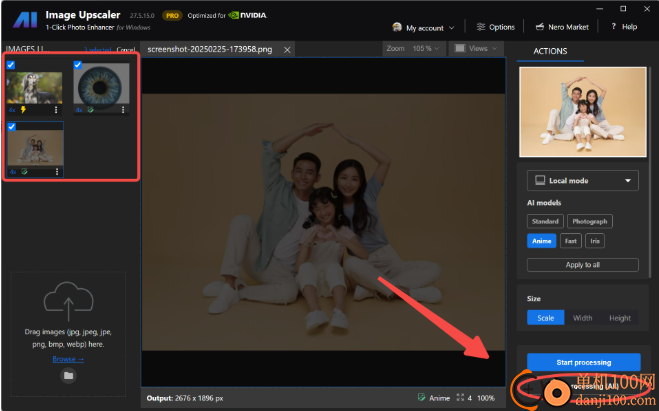Image resolution: width=659 pixels, height=411 pixels.
Task: Click the NVIDIA logo
Action: click(248, 15)
